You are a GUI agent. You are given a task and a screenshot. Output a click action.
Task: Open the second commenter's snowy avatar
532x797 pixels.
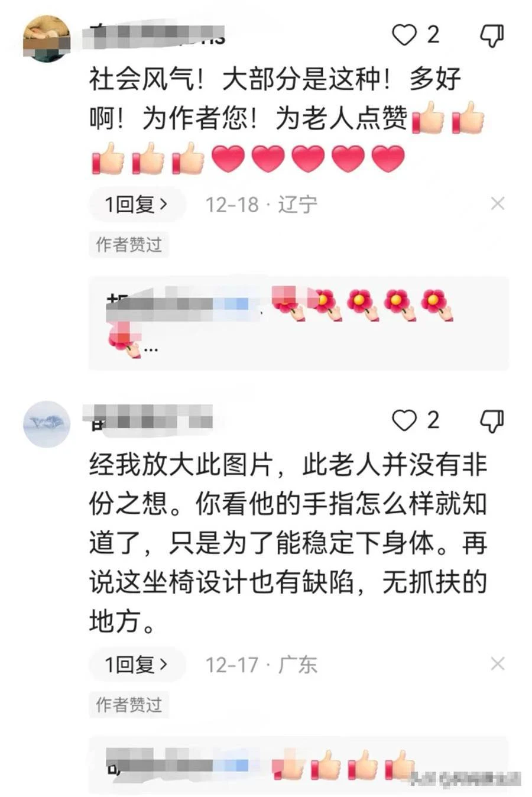(x=47, y=424)
